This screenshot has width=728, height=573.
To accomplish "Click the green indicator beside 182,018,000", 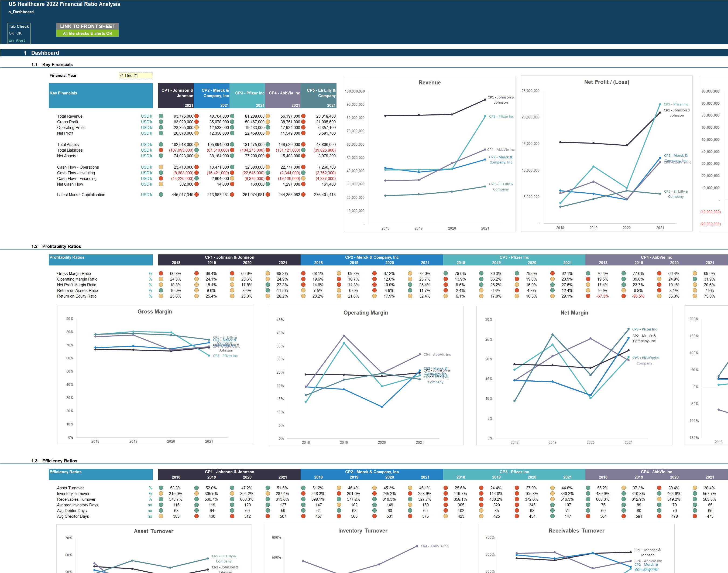I will 161,144.
